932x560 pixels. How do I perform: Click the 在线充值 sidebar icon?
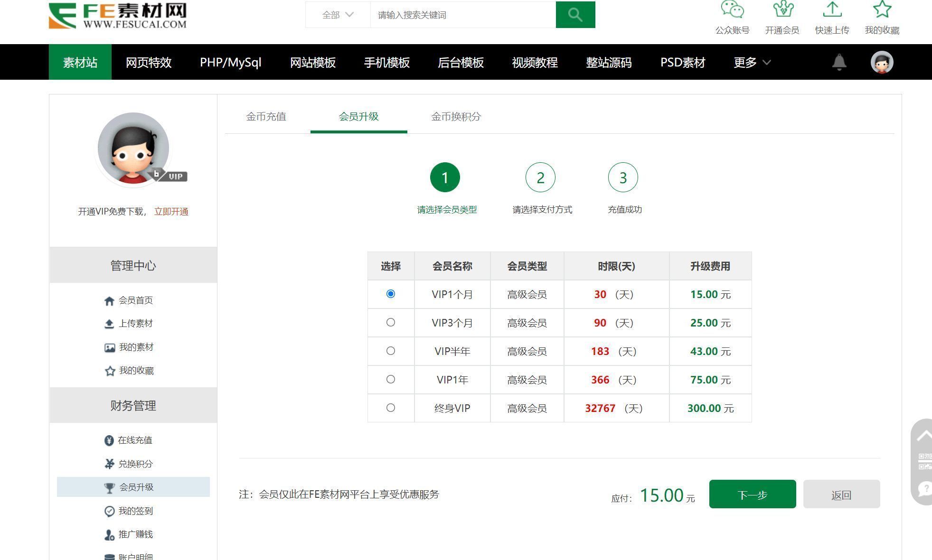[108, 440]
